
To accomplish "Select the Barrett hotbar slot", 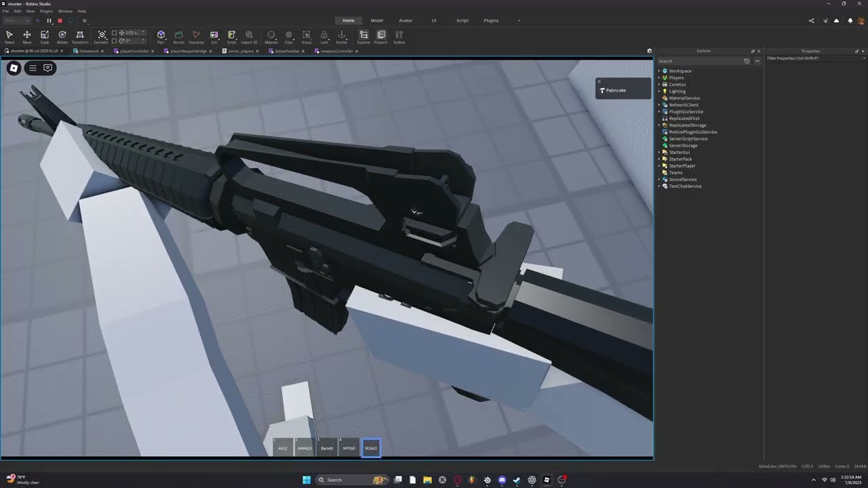I will pyautogui.click(x=327, y=447).
